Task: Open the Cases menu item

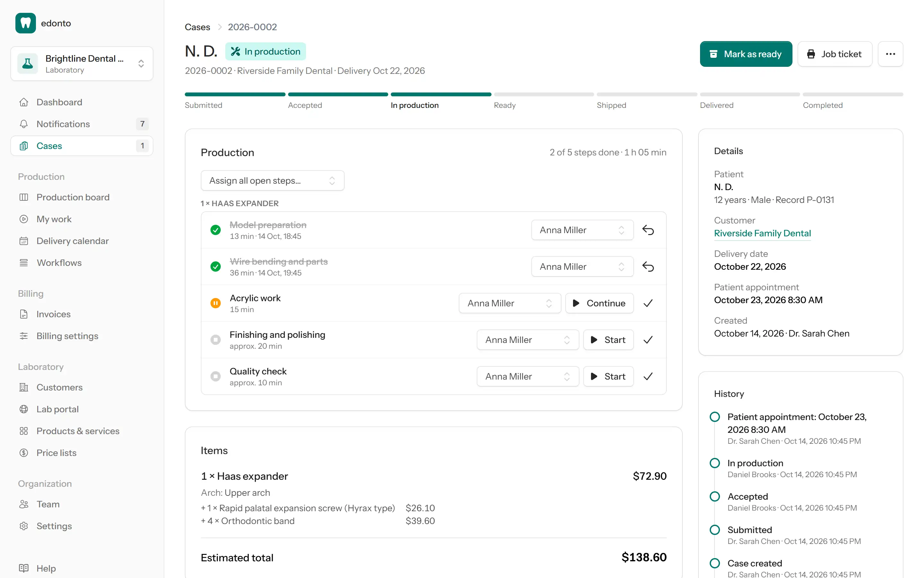Action: pos(82,146)
